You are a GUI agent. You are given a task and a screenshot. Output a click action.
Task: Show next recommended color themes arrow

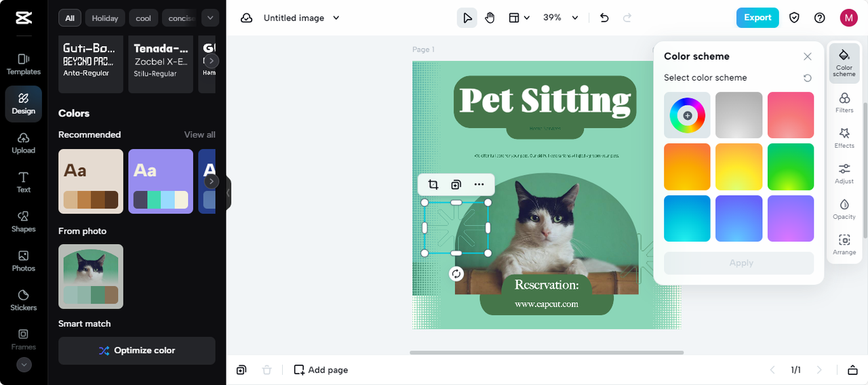coord(212,181)
